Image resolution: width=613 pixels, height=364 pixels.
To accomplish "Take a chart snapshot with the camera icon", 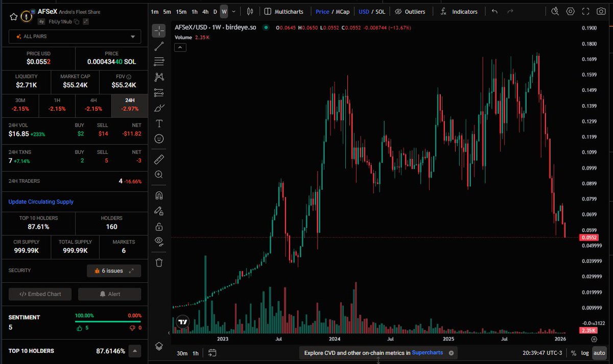I will click(x=601, y=11).
